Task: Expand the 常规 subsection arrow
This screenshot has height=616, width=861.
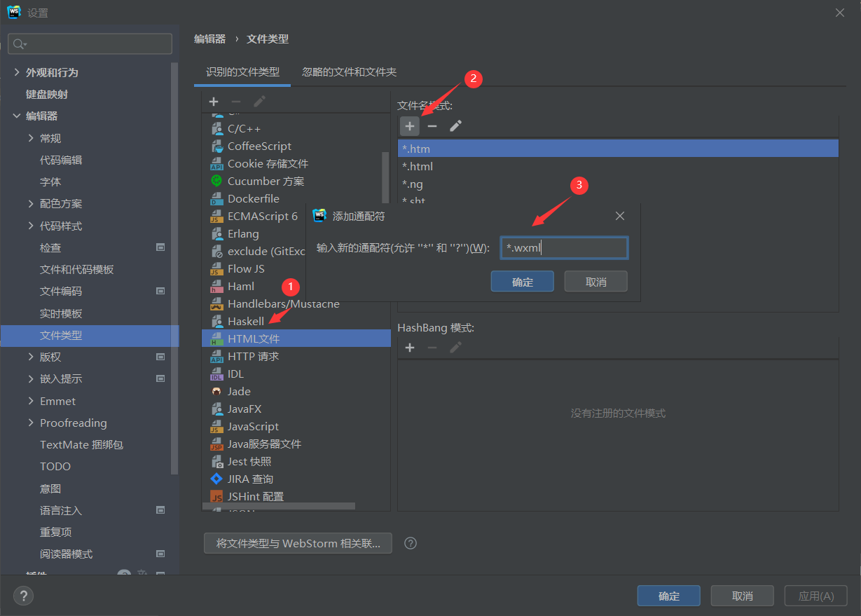Action: [31, 138]
